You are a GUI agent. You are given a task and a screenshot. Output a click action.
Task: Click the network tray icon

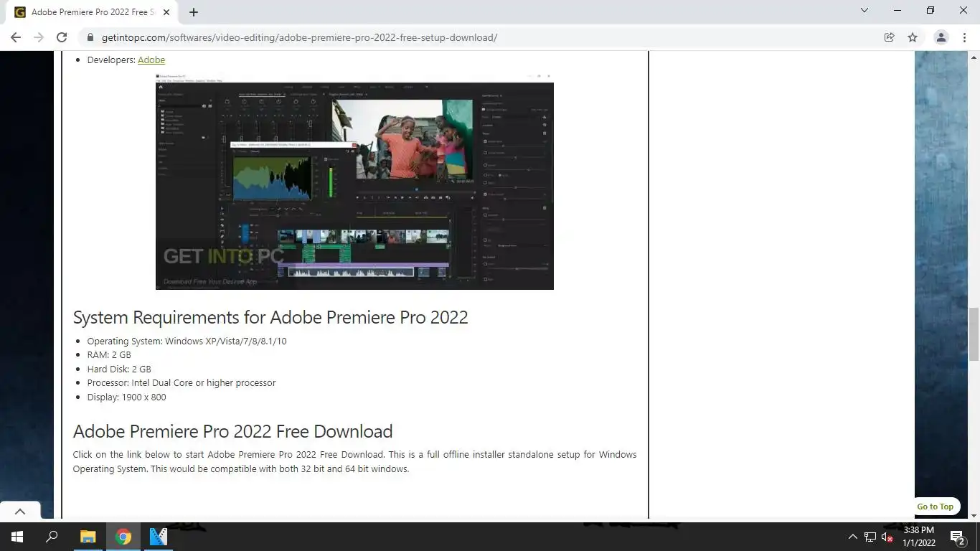pyautogui.click(x=870, y=537)
